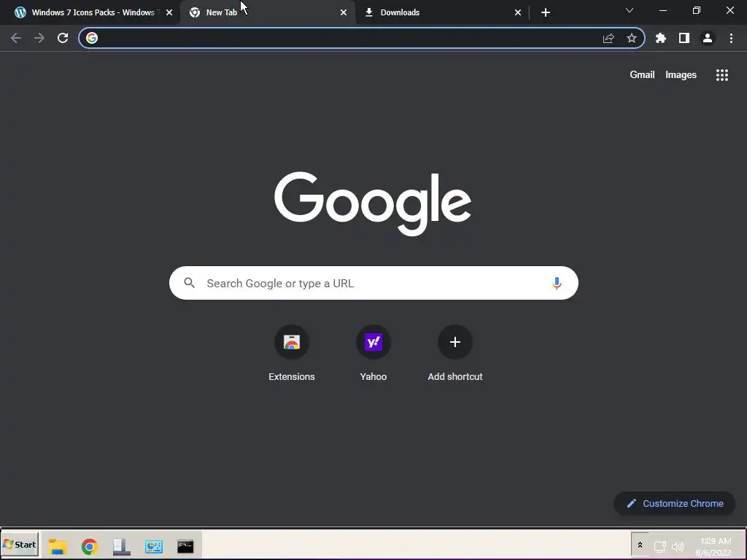Viewport: 747px width, 560px height.
Task: Open the Command Prompt taskbar icon
Action: [185, 546]
